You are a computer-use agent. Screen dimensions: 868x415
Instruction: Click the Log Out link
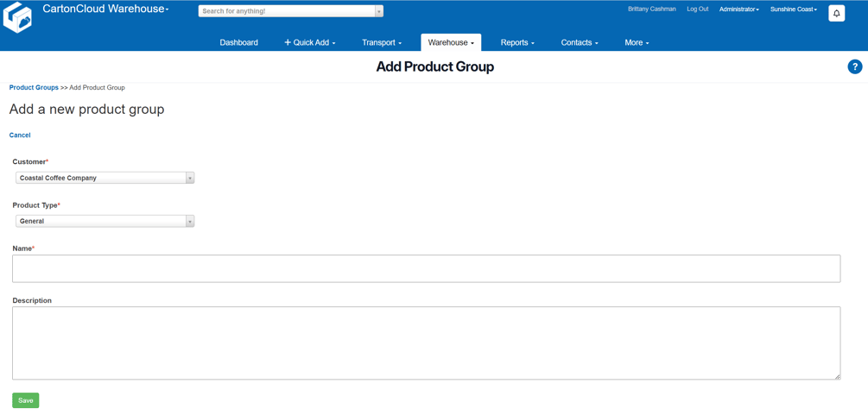[x=698, y=9]
